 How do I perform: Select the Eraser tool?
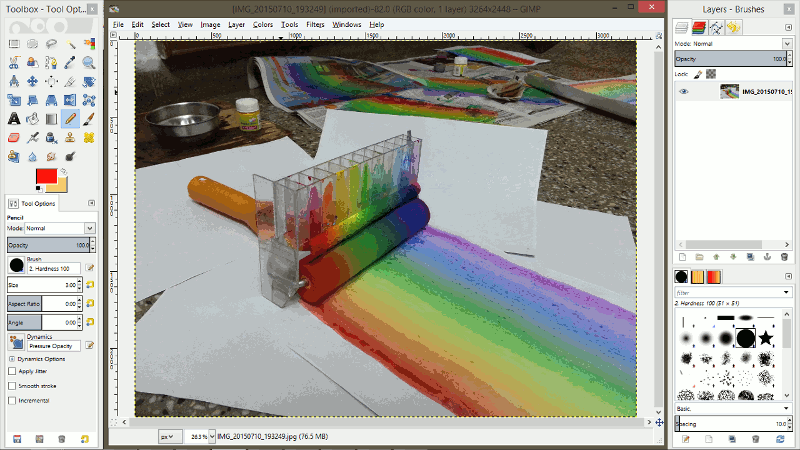click(14, 138)
